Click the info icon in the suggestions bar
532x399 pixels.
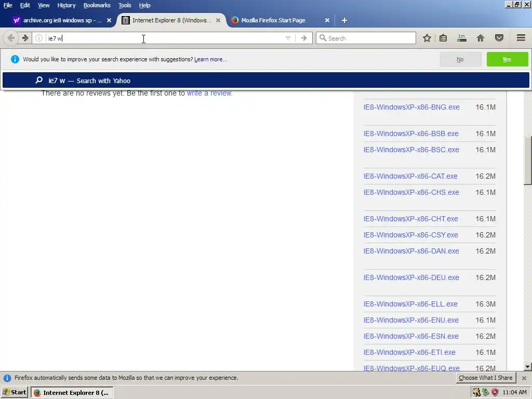coord(15,59)
